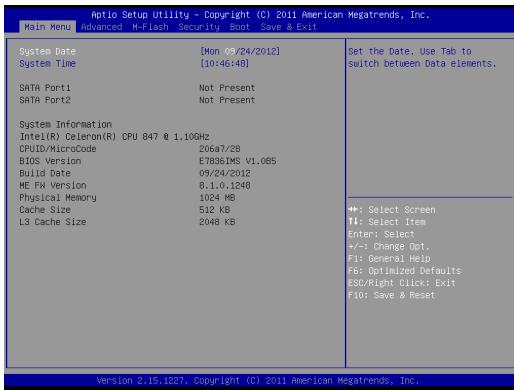The width and height of the screenshot is (514, 390).
Task: Click the 1024 MB memory value
Action: pos(217,198)
